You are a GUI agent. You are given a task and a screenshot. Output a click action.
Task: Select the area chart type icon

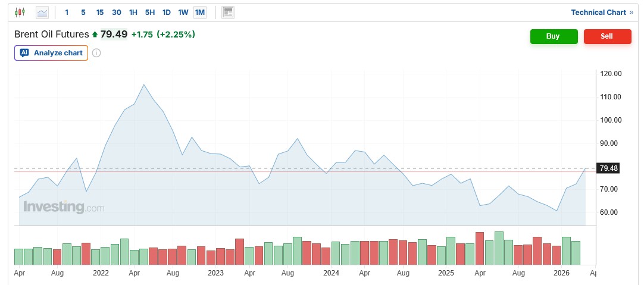point(42,12)
